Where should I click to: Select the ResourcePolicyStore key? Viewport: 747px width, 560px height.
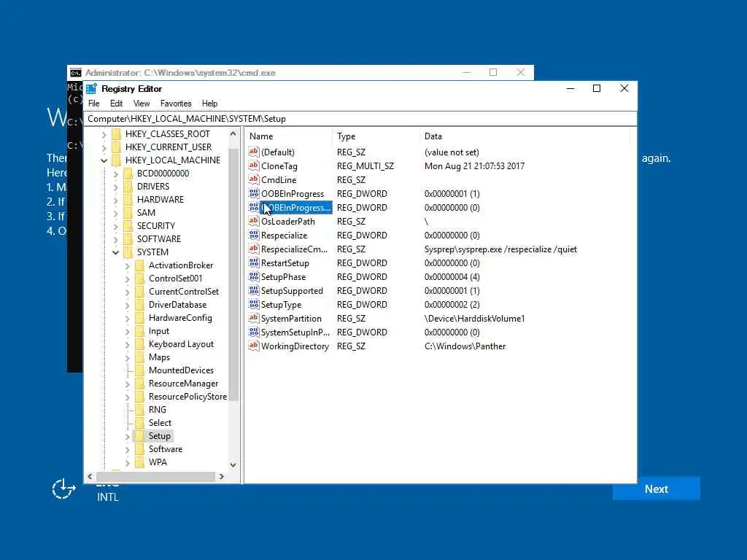(x=187, y=397)
